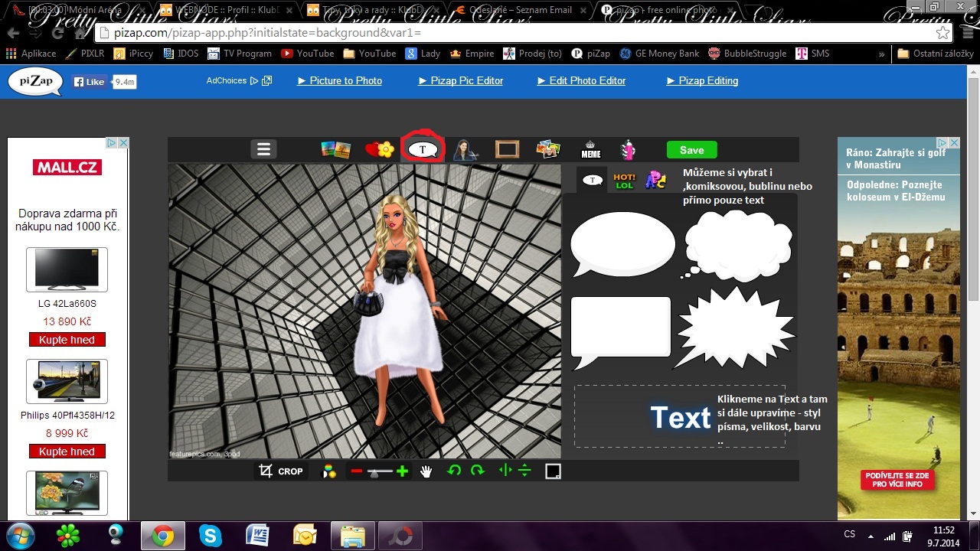Image resolution: width=980 pixels, height=551 pixels.
Task: Open the stickers tool with heart and flower
Action: click(x=379, y=149)
